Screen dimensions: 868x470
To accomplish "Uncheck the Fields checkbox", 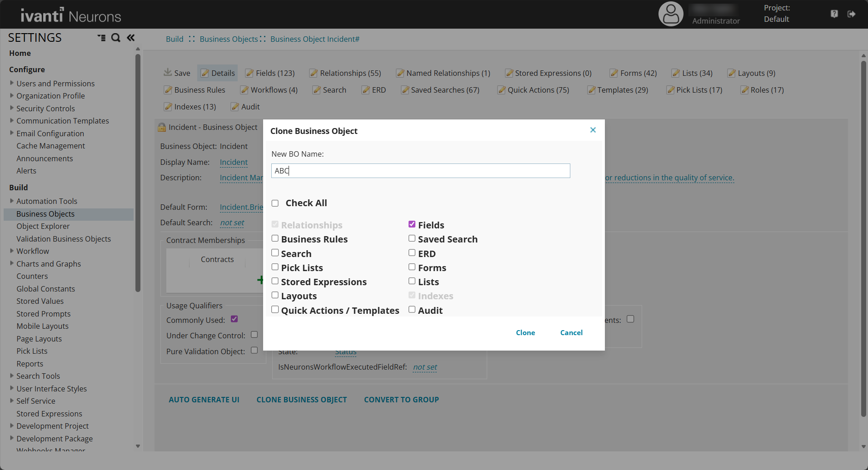I will click(412, 224).
